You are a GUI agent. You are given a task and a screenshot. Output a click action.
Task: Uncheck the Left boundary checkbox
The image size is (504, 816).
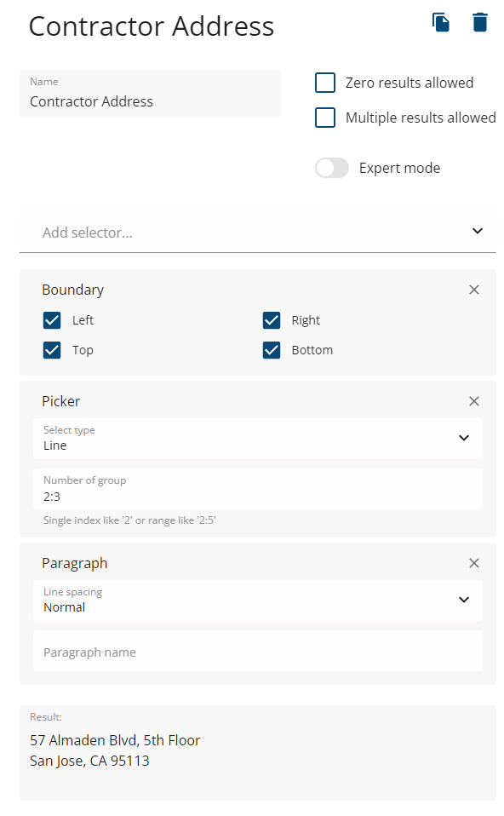coord(52,320)
